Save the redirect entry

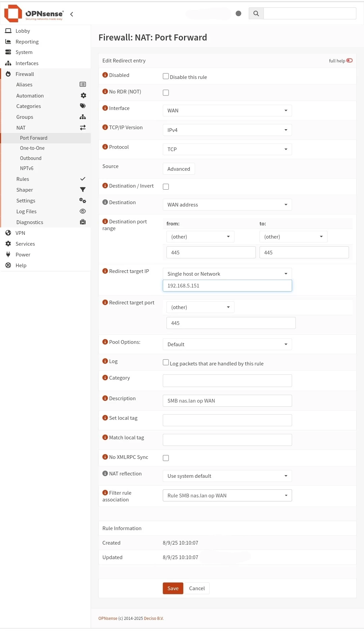click(x=173, y=588)
